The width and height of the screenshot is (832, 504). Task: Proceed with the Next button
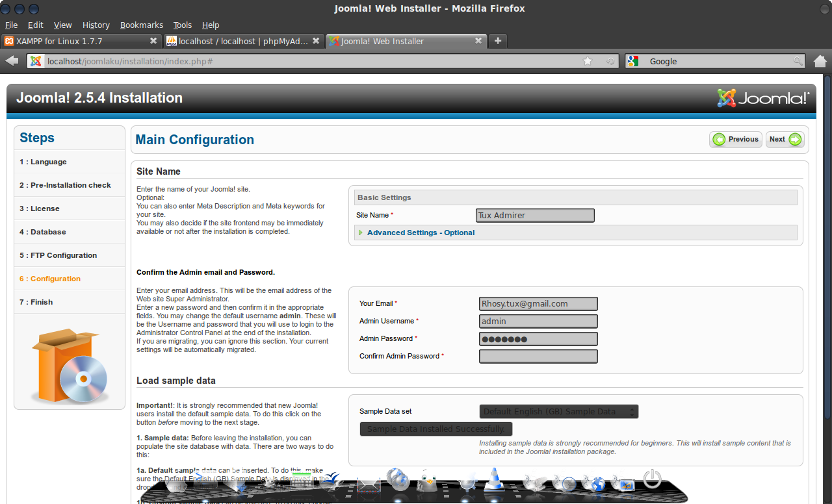785,139
